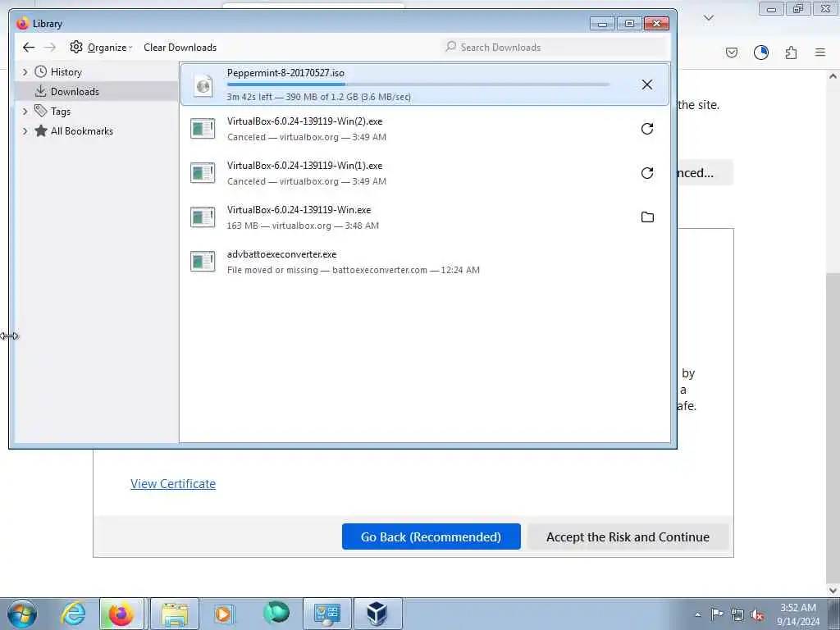Click the Firefox taskbar icon
Viewport: 840px width, 630px height.
(x=121, y=614)
